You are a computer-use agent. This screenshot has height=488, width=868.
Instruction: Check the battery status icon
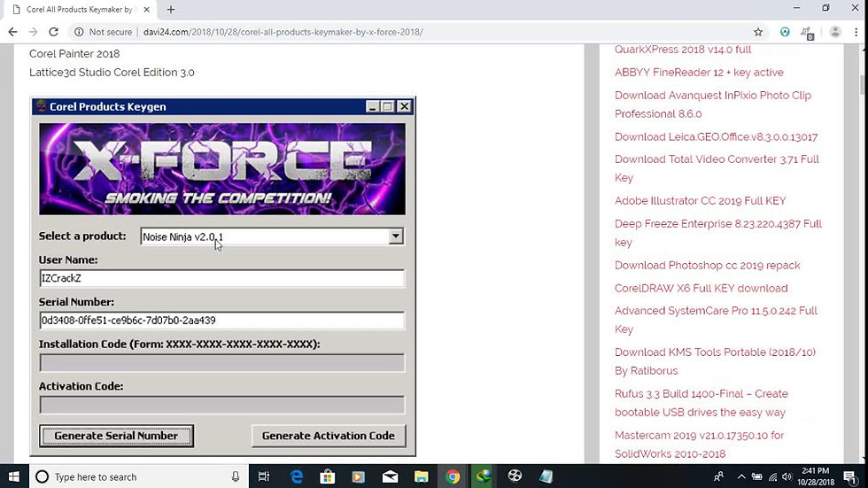756,476
